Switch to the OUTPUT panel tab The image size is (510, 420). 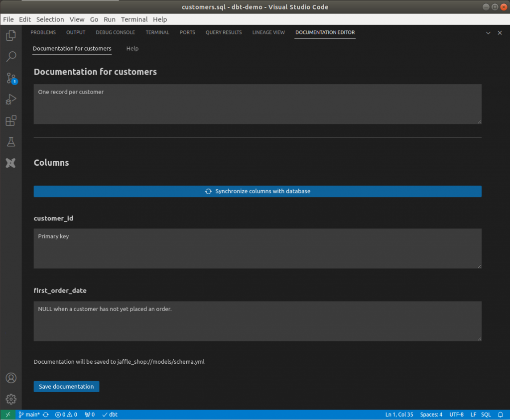point(76,32)
